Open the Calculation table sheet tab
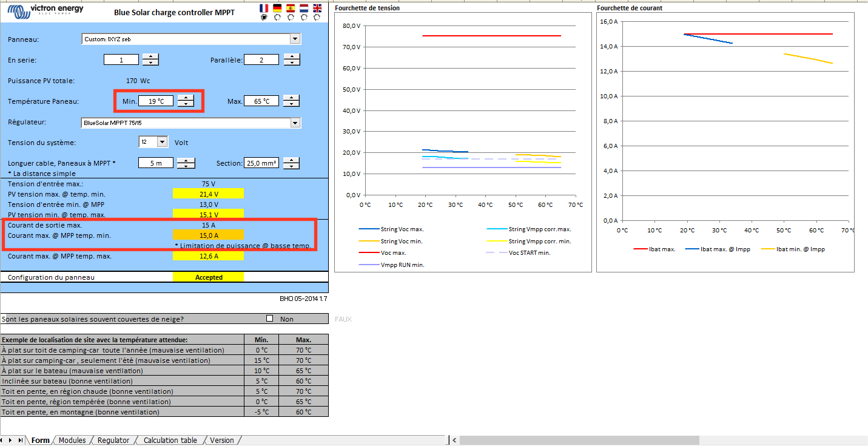This screenshot has height=446, width=868. point(170,440)
